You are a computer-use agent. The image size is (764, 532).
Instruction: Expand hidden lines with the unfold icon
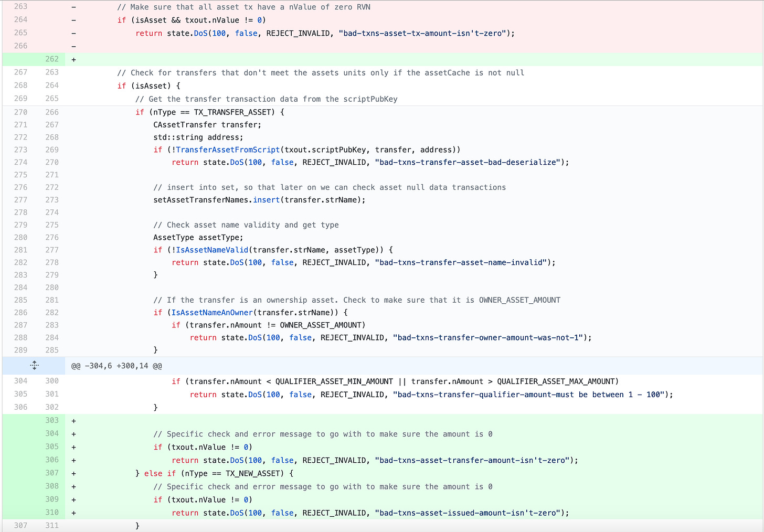click(x=34, y=365)
